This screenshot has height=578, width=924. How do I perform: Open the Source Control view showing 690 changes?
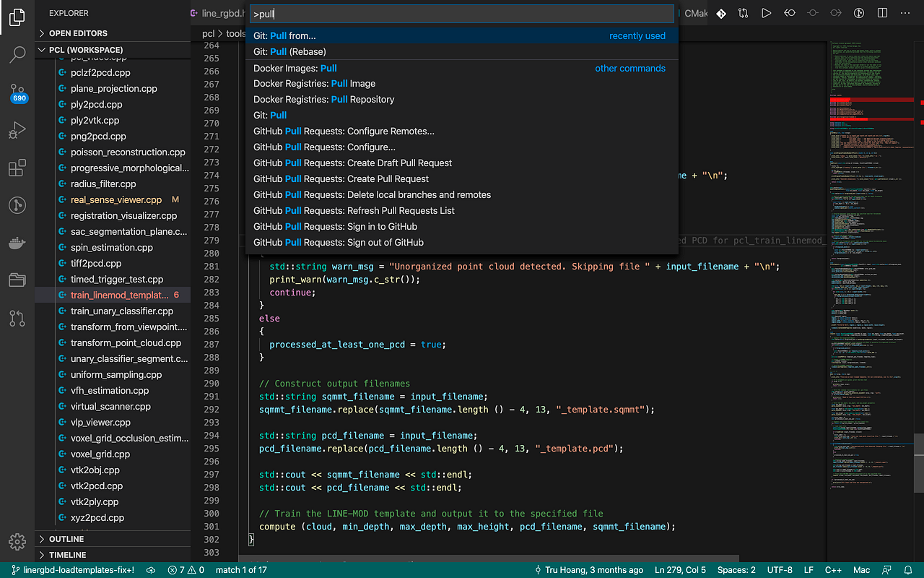(17, 92)
